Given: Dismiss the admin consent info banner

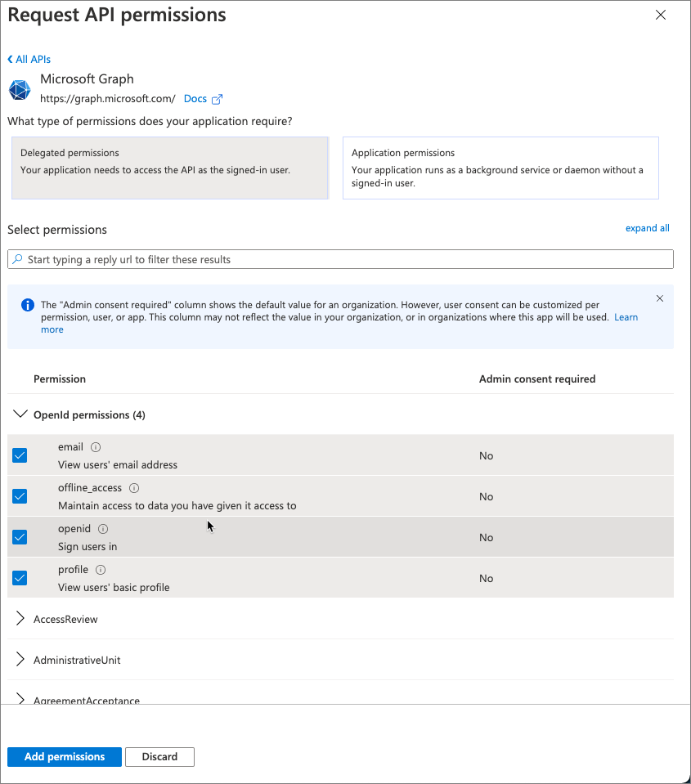Looking at the screenshot, I should pyautogui.click(x=660, y=298).
